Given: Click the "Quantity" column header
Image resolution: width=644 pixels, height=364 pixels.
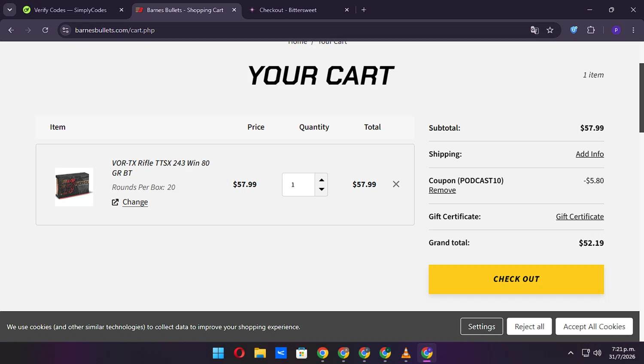Looking at the screenshot, I should tap(314, 127).
